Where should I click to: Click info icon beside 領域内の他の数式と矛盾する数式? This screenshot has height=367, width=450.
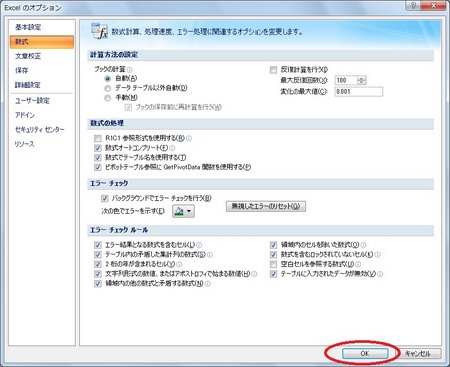[208, 284]
